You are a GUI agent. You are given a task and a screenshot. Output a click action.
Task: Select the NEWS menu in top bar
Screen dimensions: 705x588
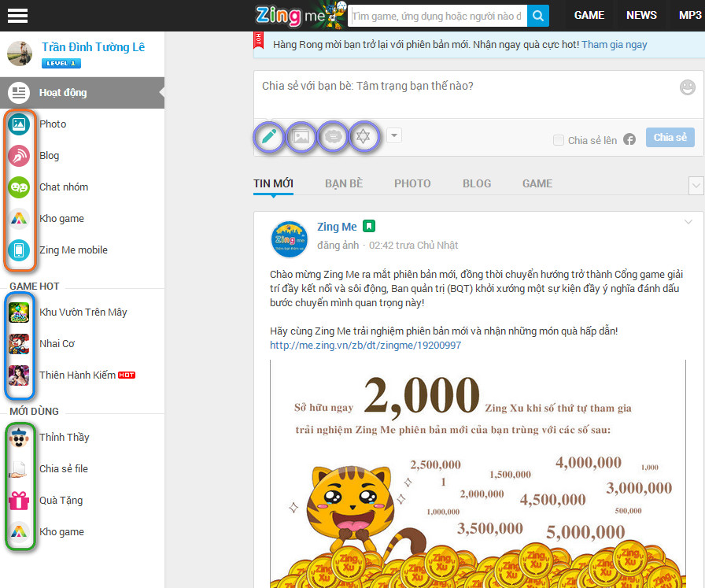641,16
